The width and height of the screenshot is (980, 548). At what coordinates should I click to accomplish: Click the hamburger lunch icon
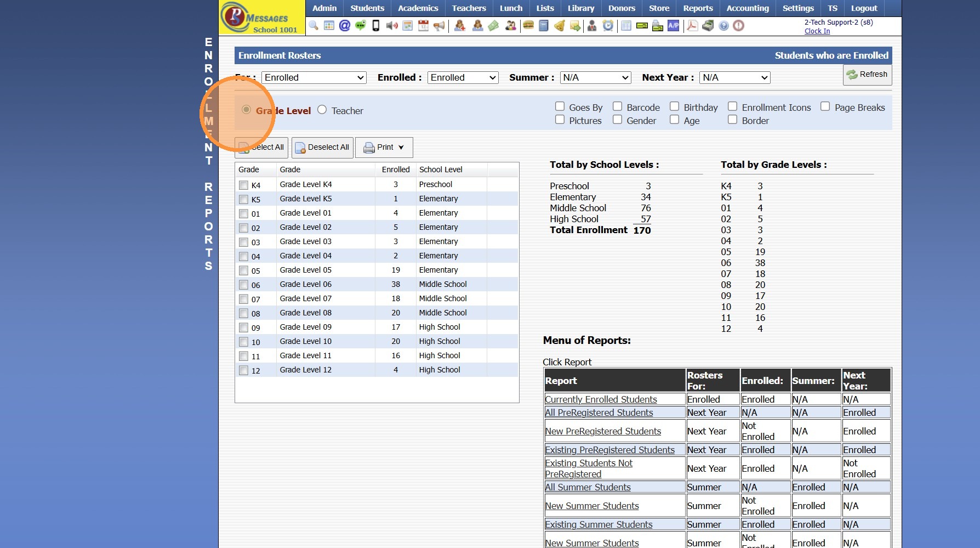click(528, 26)
